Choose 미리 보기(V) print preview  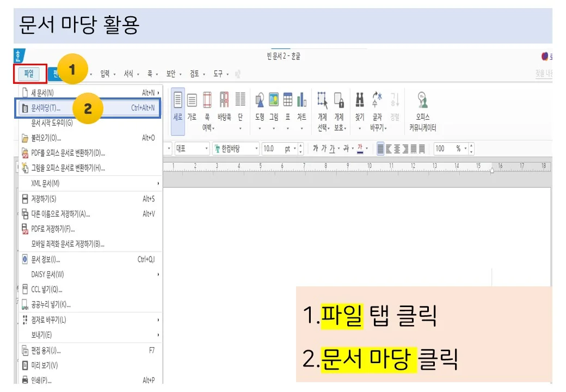[90, 365]
